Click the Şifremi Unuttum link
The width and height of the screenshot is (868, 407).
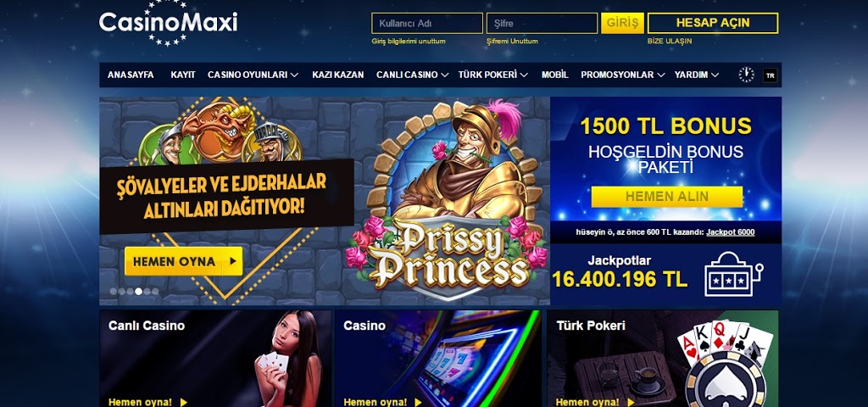pyautogui.click(x=512, y=42)
